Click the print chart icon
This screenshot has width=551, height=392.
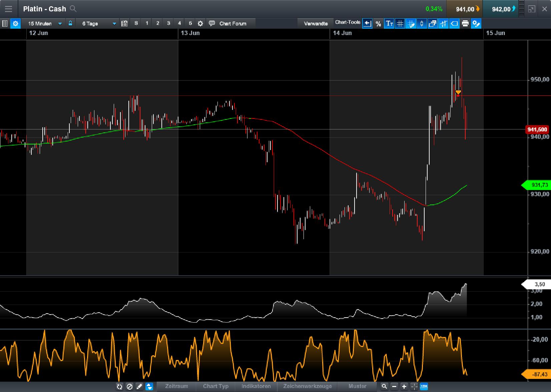465,23
